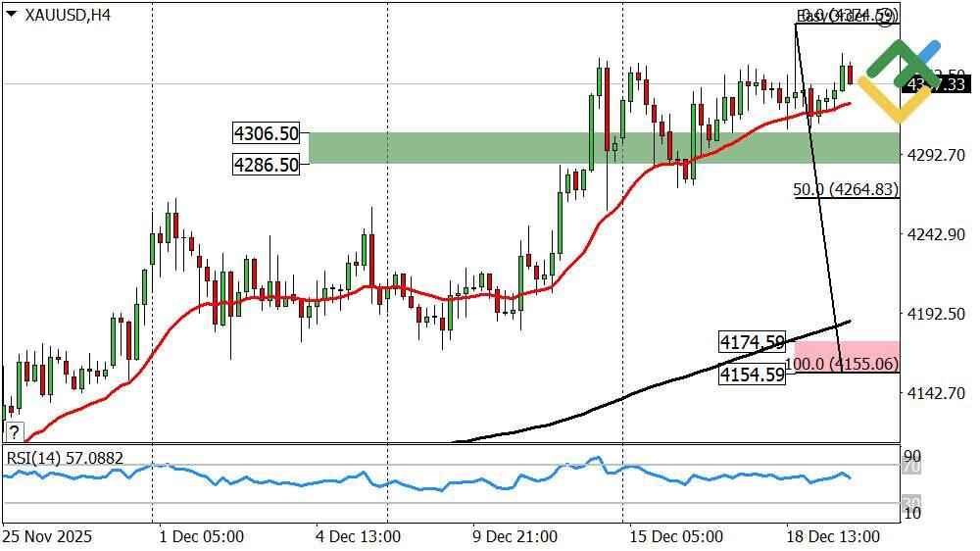Open the XAUUSD,H4 symbol dropdown arrow
The height and width of the screenshot is (551, 980).
(x=11, y=16)
